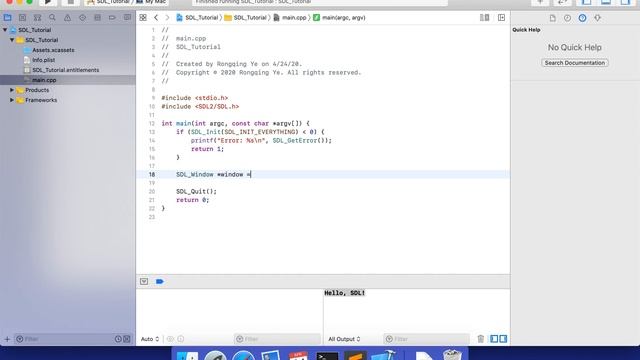640x360 pixels.
Task: Click line number 18 in gutter
Action: click(151, 174)
